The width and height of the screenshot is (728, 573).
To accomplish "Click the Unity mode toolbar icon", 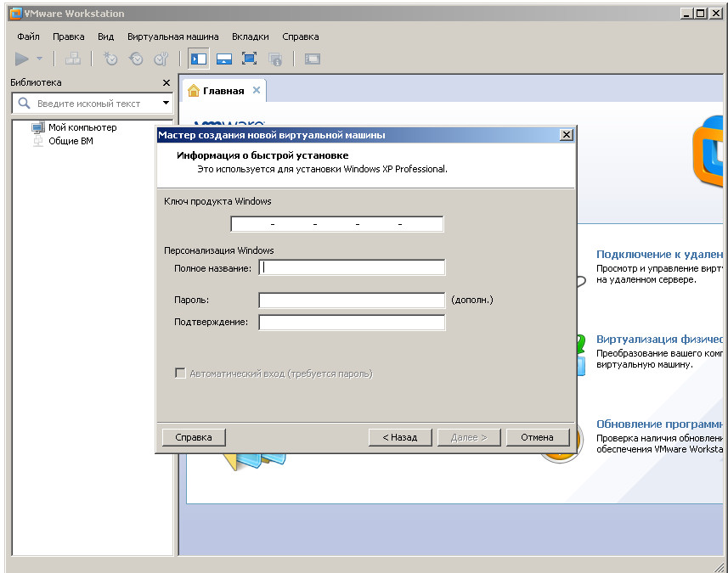I will [275, 59].
